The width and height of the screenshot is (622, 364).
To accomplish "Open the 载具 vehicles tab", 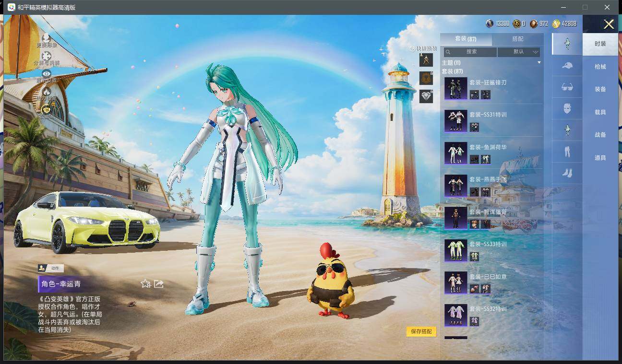I will pos(600,112).
